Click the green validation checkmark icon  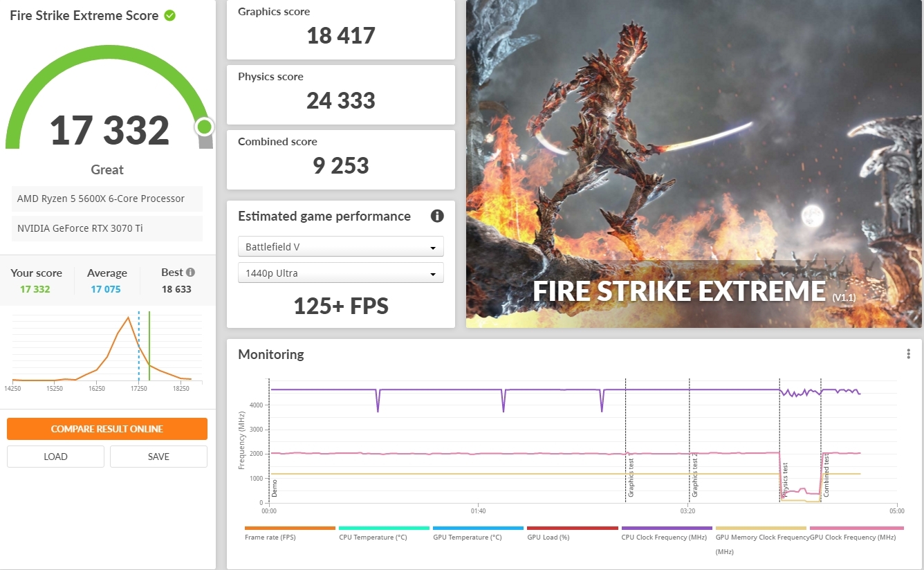click(169, 15)
